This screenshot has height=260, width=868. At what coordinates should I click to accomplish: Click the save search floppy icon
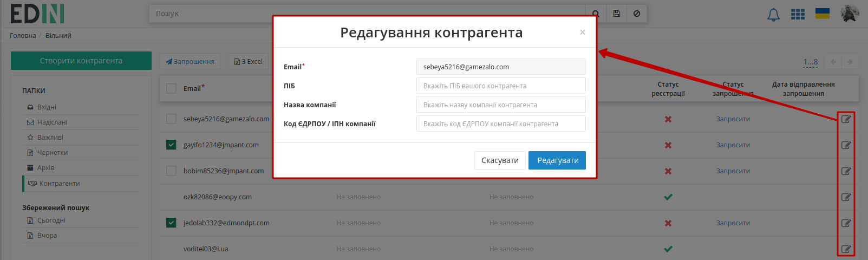616,14
